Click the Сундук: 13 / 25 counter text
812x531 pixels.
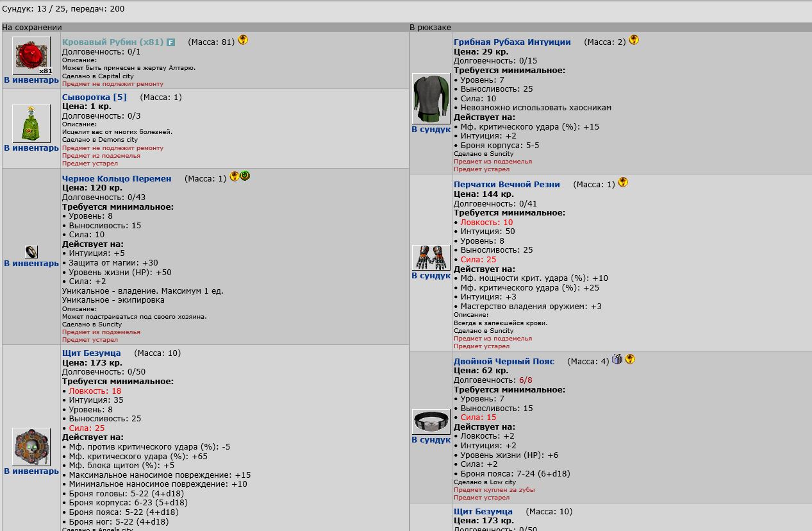click(x=33, y=9)
